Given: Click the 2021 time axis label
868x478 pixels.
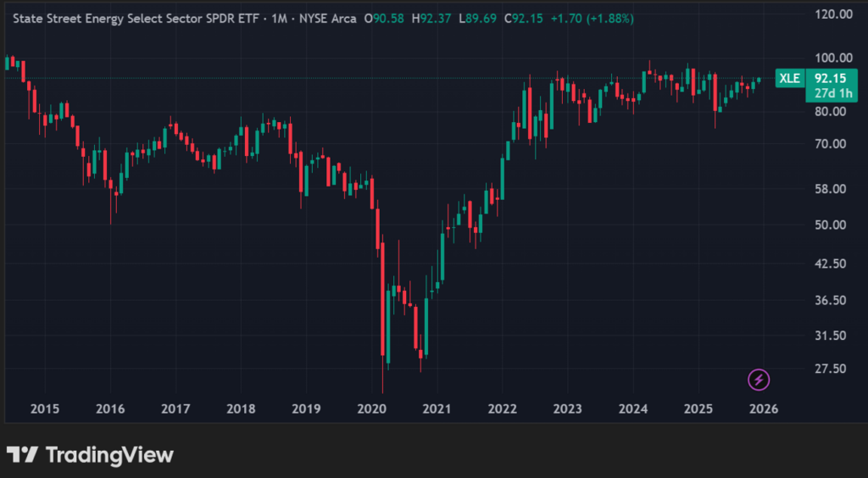Looking at the screenshot, I should (437, 409).
